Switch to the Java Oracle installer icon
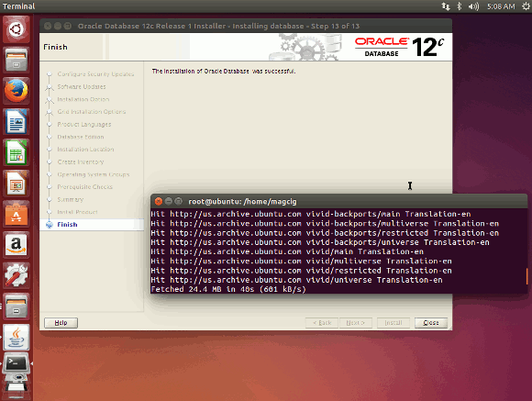Image resolution: width=532 pixels, height=401 pixels. tap(17, 337)
